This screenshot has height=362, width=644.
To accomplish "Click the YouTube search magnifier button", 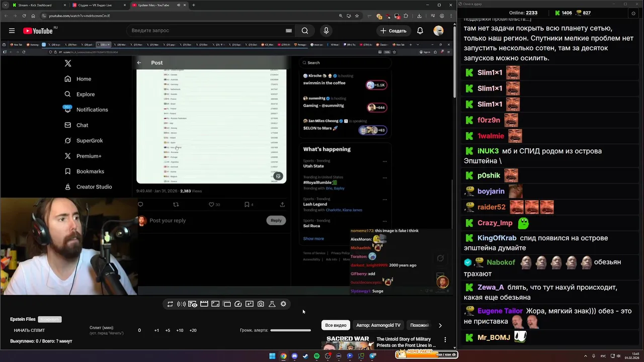I will pos(305,31).
